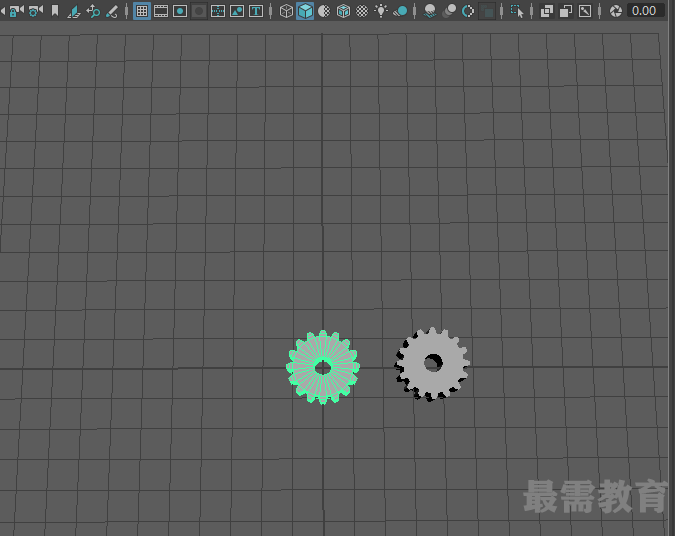Image resolution: width=675 pixels, height=536 pixels.
Task: Toggle the Lock Camera icon
Action: [x=16, y=11]
